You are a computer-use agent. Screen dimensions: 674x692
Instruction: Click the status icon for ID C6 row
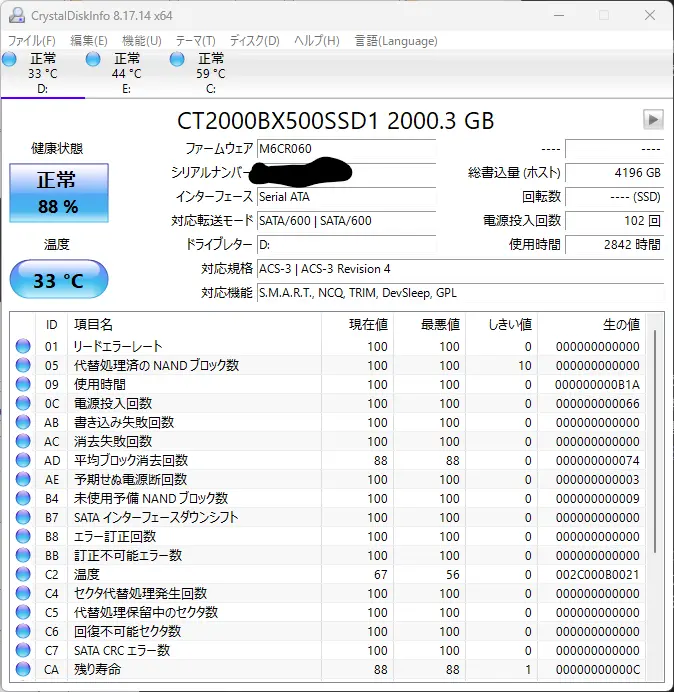click(x=23, y=632)
